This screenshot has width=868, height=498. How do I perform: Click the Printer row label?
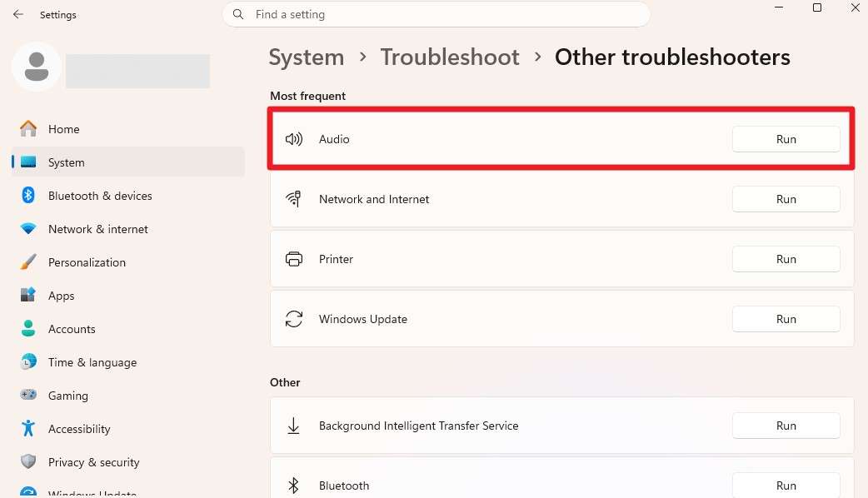[x=336, y=259]
